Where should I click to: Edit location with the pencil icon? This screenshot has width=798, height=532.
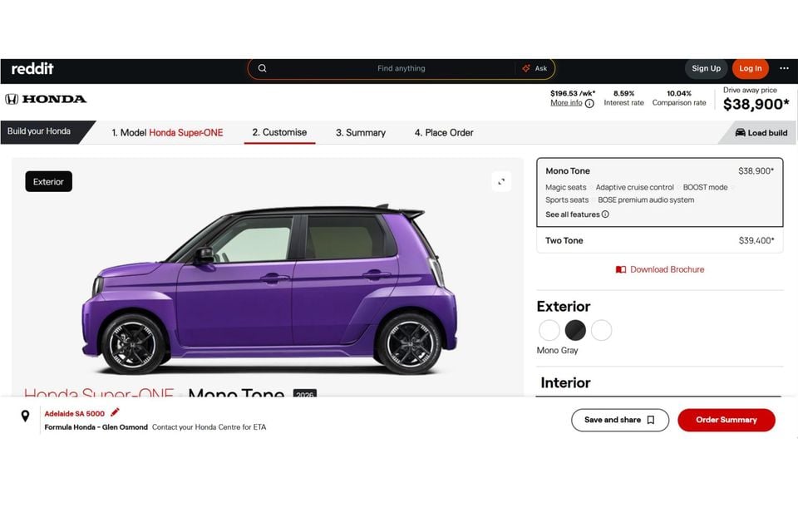point(115,412)
